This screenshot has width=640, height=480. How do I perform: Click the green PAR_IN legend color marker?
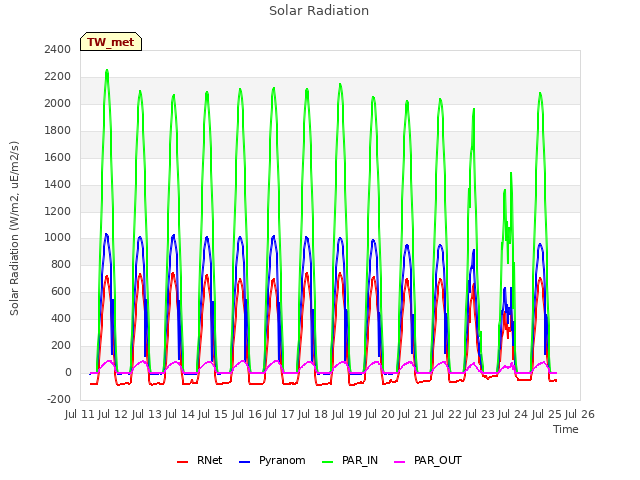[327, 462]
